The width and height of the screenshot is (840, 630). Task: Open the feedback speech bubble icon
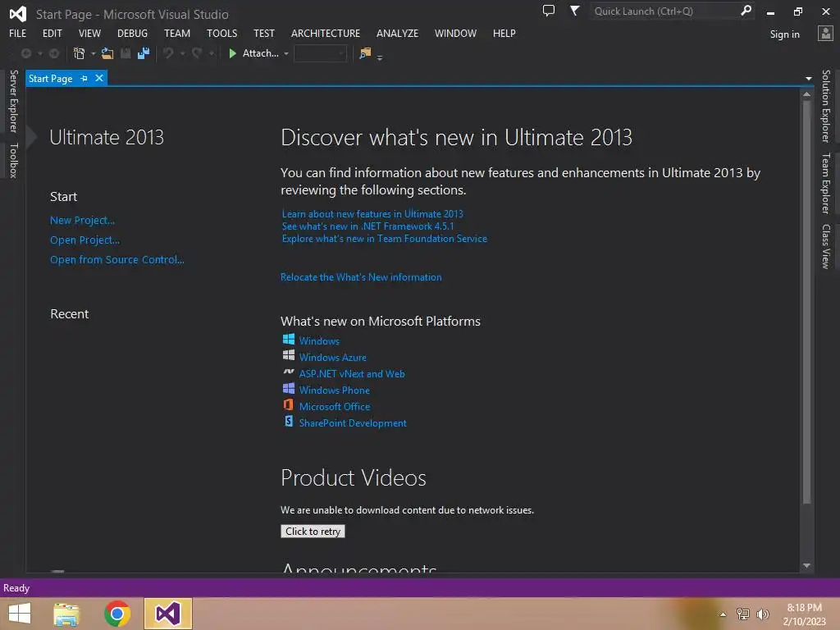click(549, 11)
